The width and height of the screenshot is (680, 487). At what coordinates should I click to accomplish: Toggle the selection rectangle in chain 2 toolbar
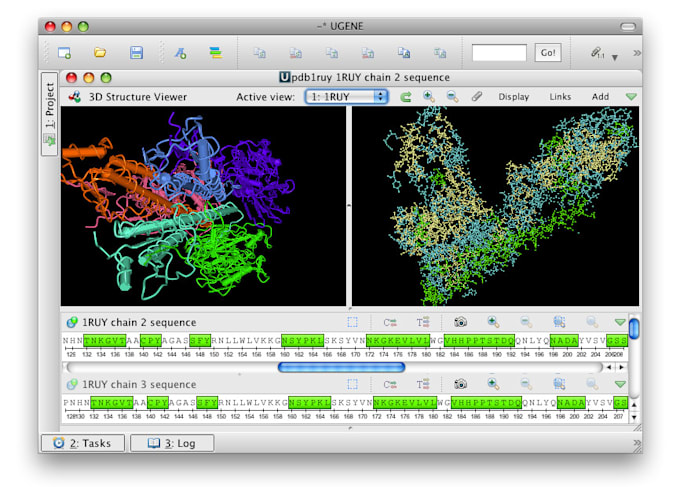click(x=353, y=323)
